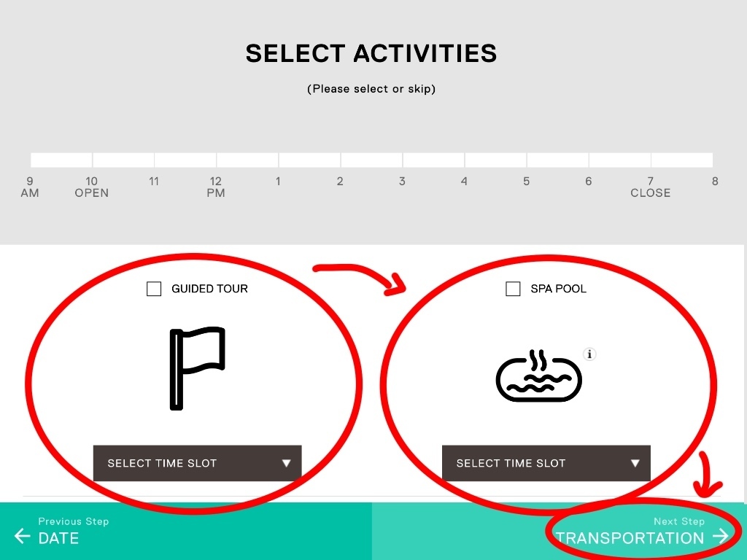The height and width of the screenshot is (560, 747).
Task: Check the Guided Tour checkbox
Action: point(154,289)
